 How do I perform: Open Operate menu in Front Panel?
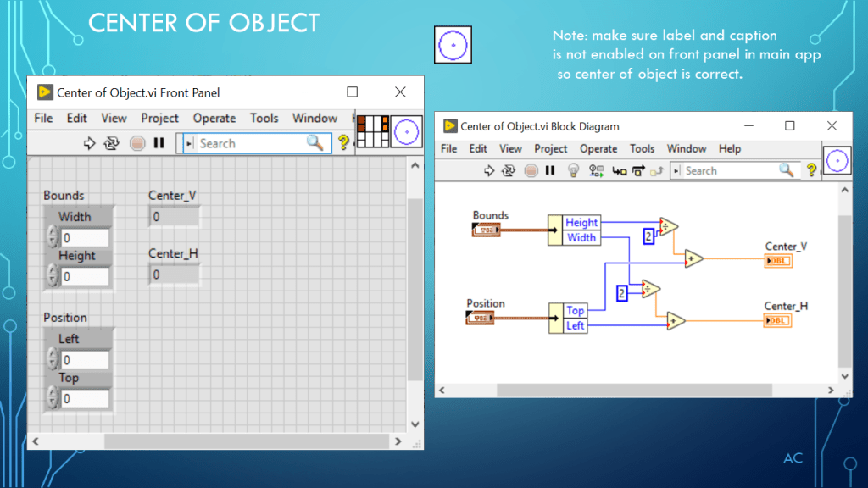coord(214,118)
